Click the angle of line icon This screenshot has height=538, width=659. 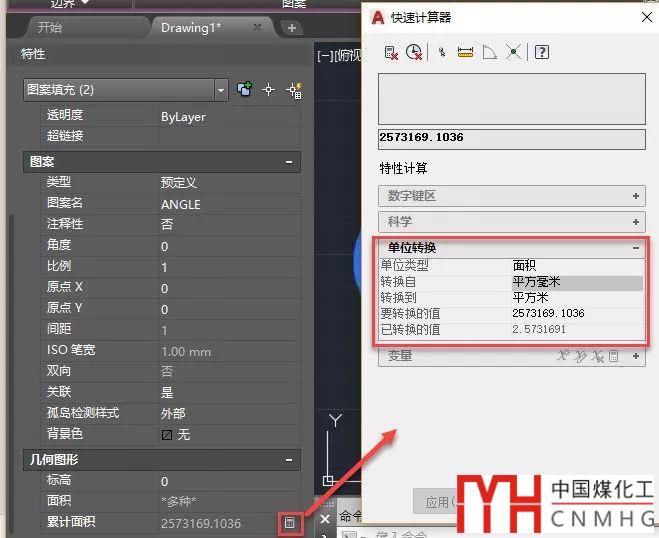[490, 53]
